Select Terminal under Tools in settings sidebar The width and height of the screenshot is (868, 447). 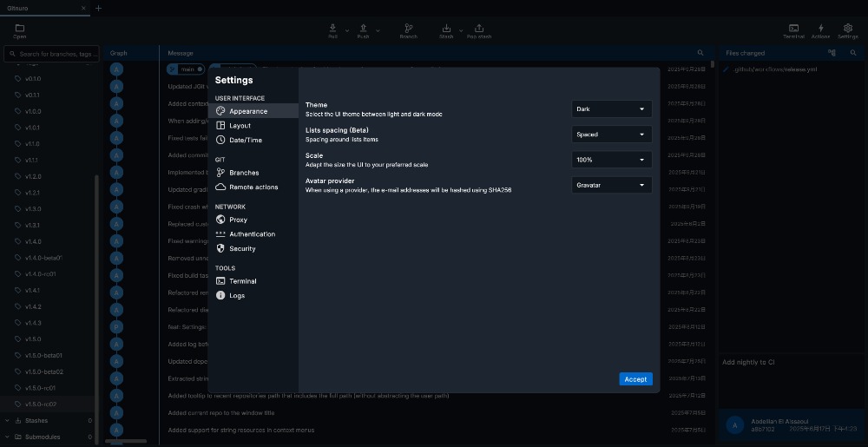pyautogui.click(x=242, y=281)
